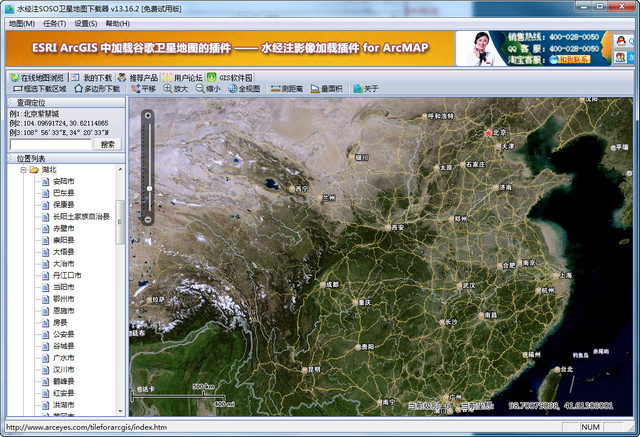The height and width of the screenshot is (437, 640).
Task: Open the 设置(S) menu
Action: (x=86, y=23)
